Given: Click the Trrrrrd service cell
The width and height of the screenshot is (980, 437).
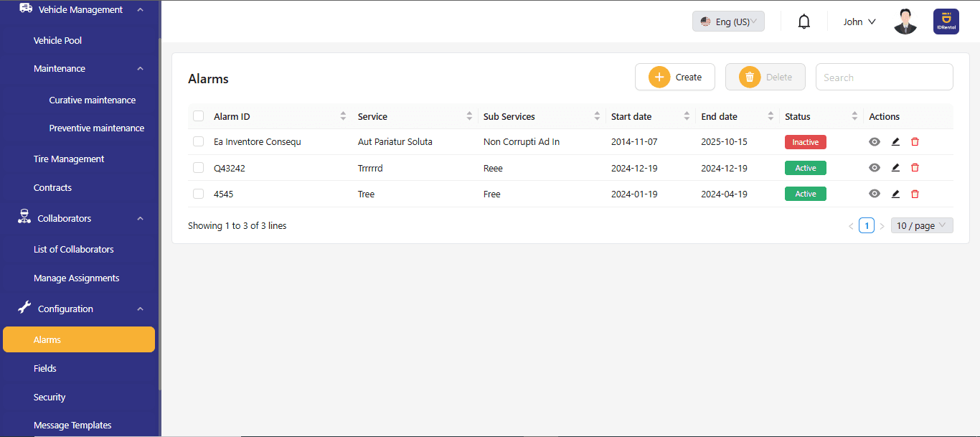Looking at the screenshot, I should click(370, 168).
